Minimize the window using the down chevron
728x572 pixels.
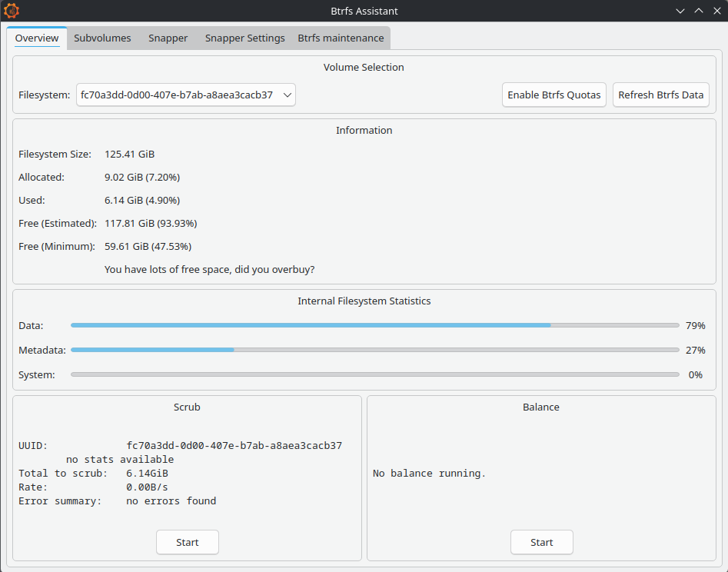tap(680, 11)
